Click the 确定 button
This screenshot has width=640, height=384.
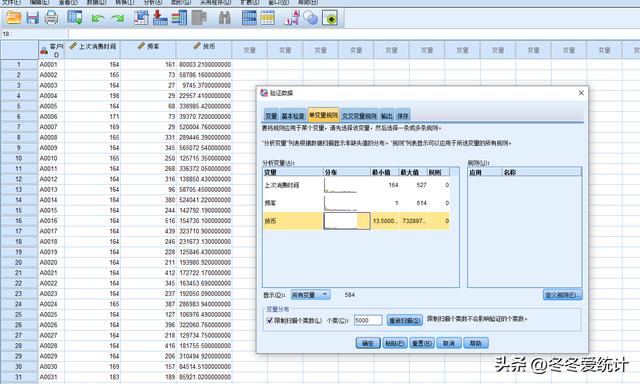pyautogui.click(x=368, y=343)
